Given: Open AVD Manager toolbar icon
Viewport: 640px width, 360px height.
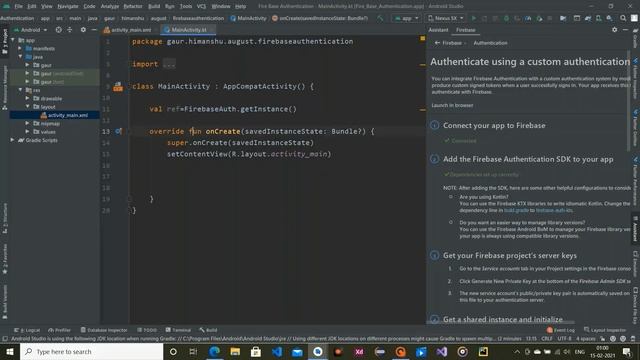Looking at the screenshot, I should [598, 18].
